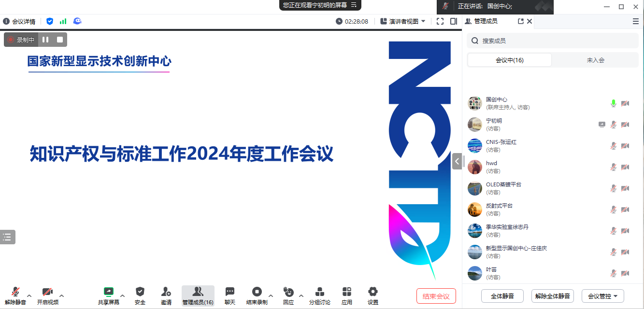Image resolution: width=644 pixels, height=309 pixels.
Task: Click 解除静音 to unmute microphone
Action: coord(15,295)
